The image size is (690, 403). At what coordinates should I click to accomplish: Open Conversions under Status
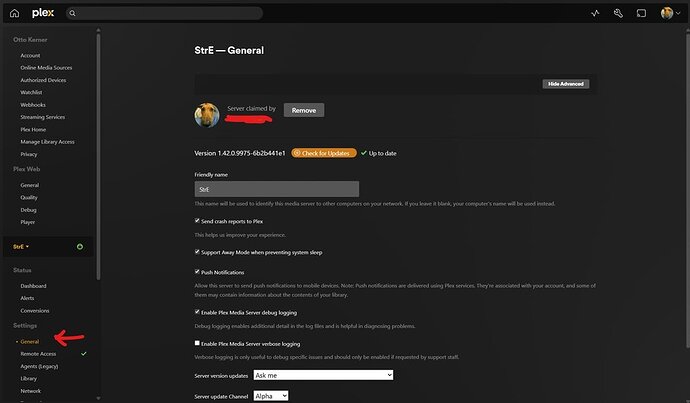pos(35,311)
